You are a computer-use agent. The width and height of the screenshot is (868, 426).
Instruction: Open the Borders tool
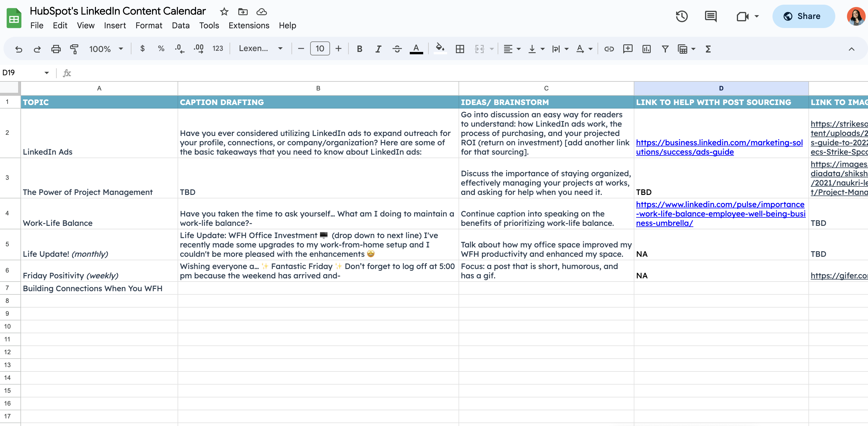pos(460,49)
